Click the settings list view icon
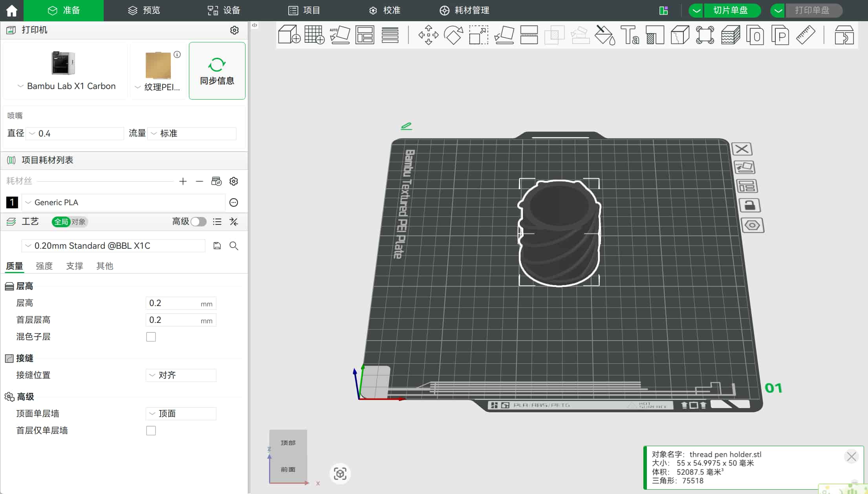The image size is (868, 494). 217,222
